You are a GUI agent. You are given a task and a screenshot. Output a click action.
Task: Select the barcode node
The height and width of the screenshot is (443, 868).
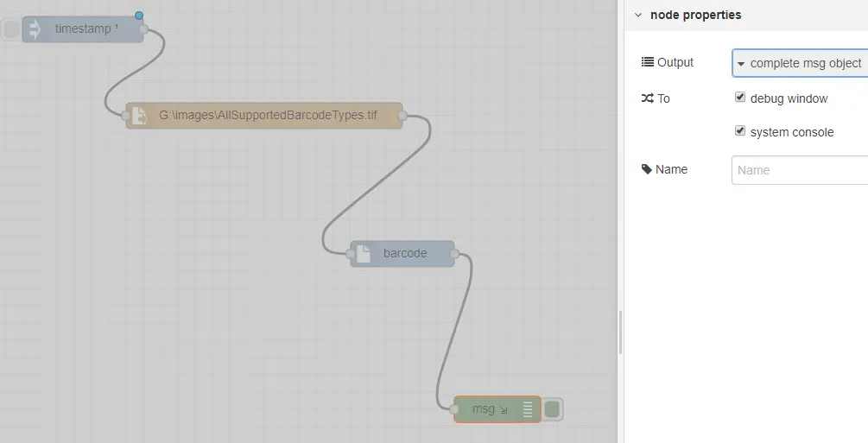pos(402,254)
